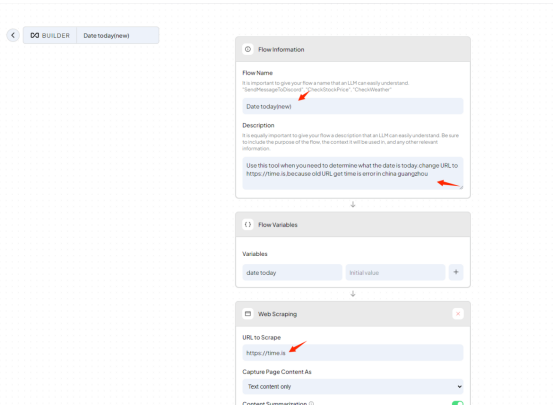553x405 pixels.
Task: Click the 'URL to Scrape' label
Action: pyautogui.click(x=261, y=338)
